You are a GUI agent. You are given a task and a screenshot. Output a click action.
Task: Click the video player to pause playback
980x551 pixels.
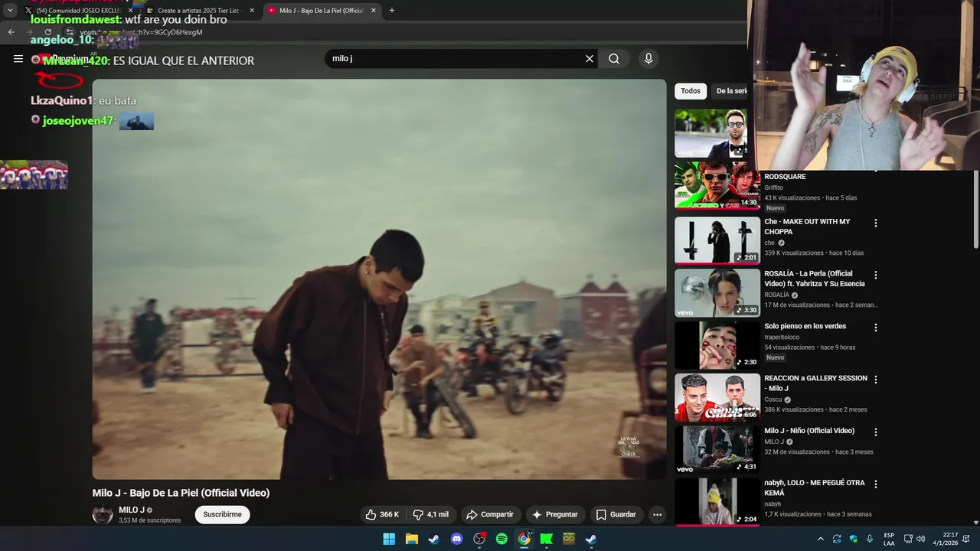point(379,279)
